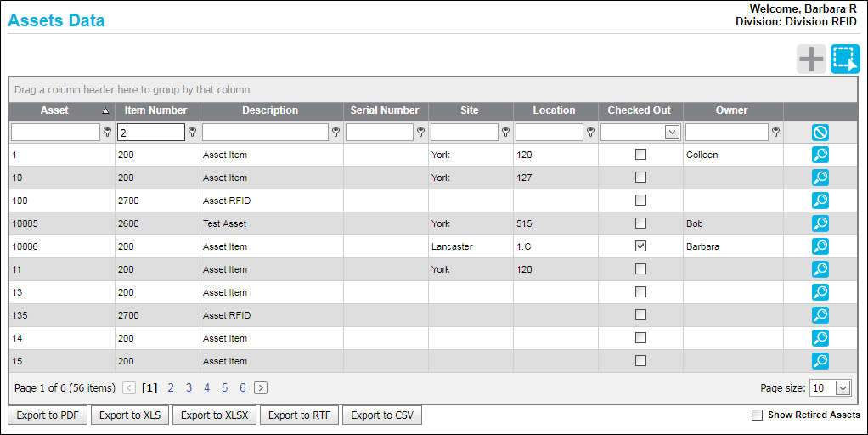This screenshot has width=868, height=435.
Task: Click the add new asset plus icon
Action: coord(811,59)
